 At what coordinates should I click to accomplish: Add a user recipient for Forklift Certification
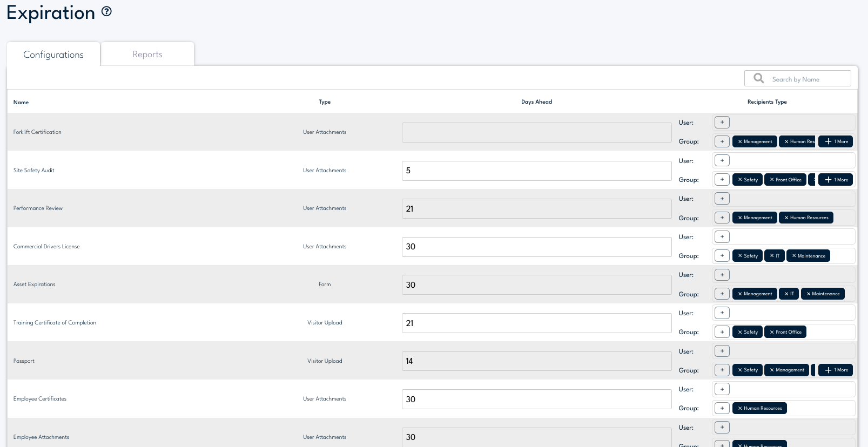(x=722, y=123)
